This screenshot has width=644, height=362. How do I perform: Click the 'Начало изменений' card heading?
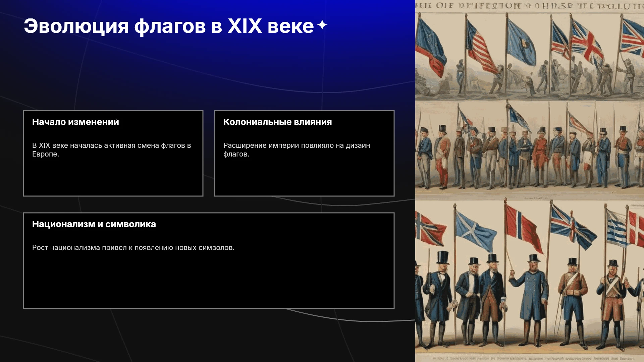tap(75, 122)
